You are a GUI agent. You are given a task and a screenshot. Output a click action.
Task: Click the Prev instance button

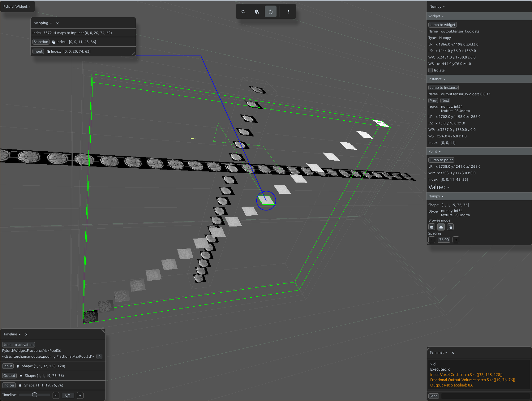point(433,101)
